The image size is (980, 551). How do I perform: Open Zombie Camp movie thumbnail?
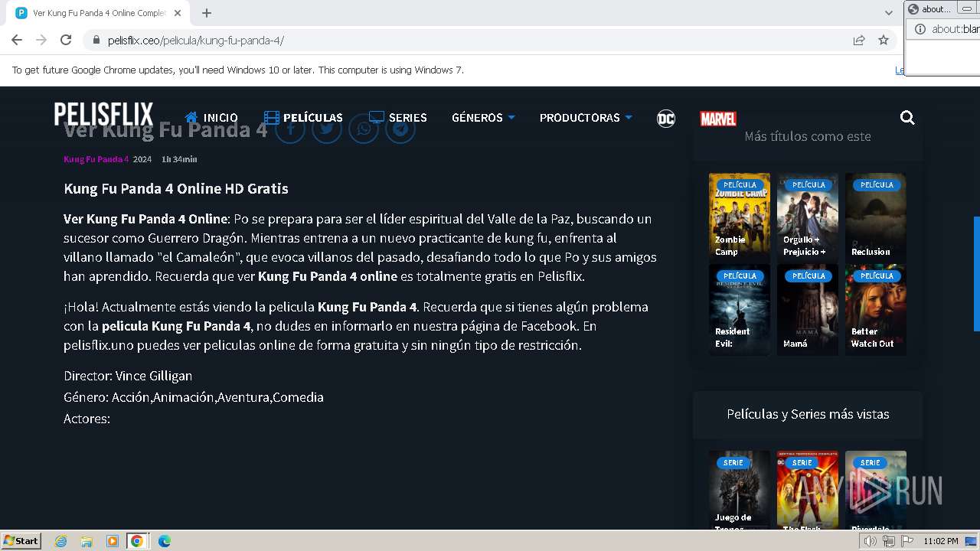click(740, 217)
